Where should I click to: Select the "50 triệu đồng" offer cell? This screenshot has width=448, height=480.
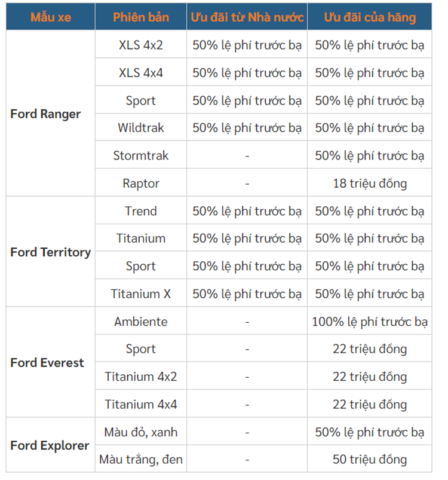pyautogui.click(x=370, y=460)
